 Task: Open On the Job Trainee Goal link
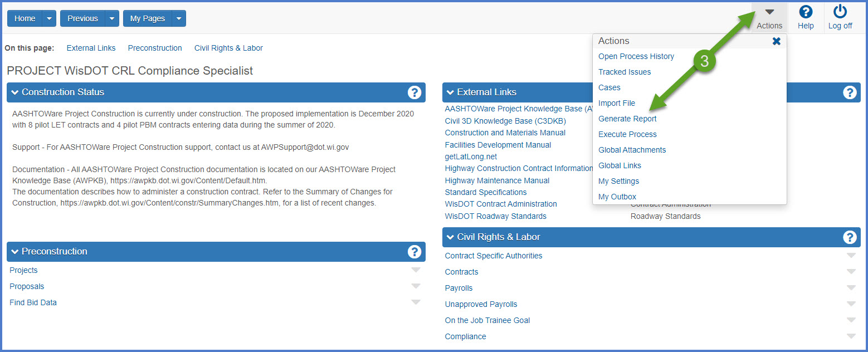pyautogui.click(x=487, y=320)
